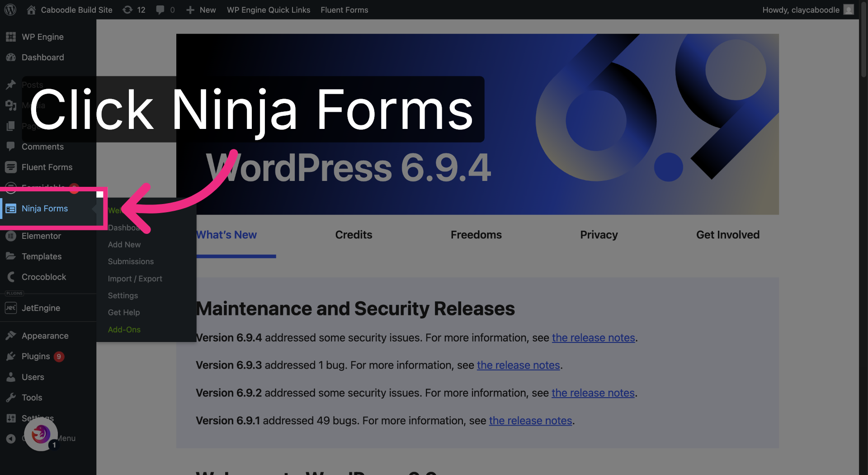Switch to the Freedoms tab
The width and height of the screenshot is (868, 475).
tap(476, 235)
